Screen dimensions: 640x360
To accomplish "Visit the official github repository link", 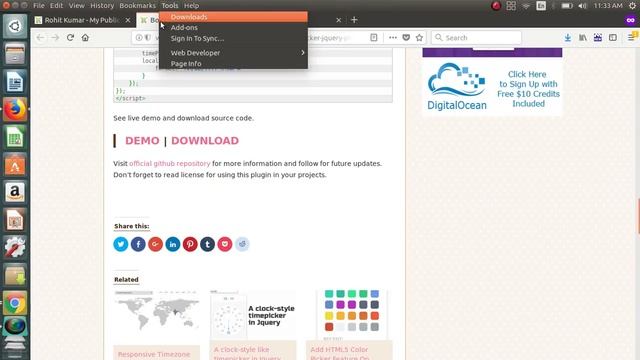I will pos(170,163).
